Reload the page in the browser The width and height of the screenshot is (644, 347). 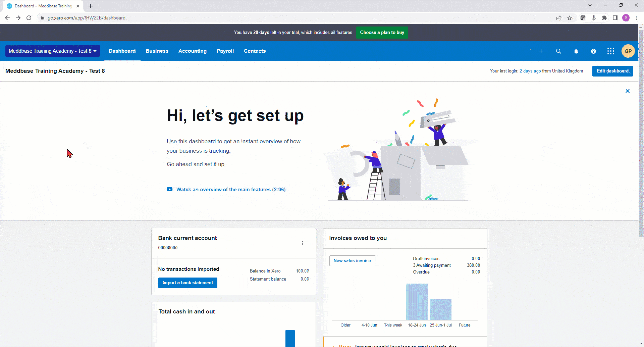coord(29,18)
